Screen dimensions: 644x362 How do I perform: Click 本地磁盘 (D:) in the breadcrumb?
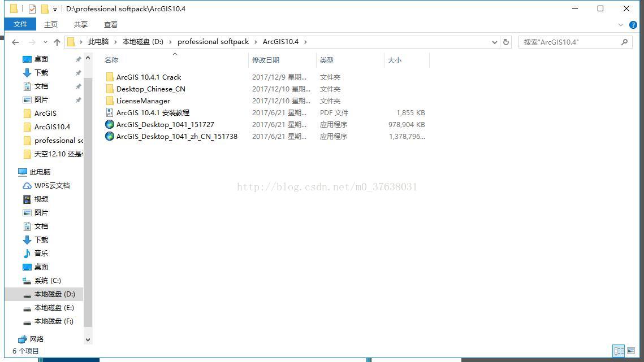point(143,42)
